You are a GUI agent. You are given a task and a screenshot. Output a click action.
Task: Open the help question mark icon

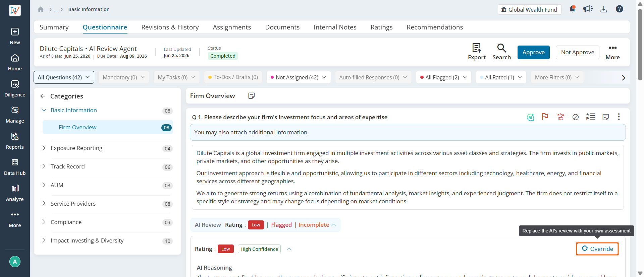(x=620, y=9)
